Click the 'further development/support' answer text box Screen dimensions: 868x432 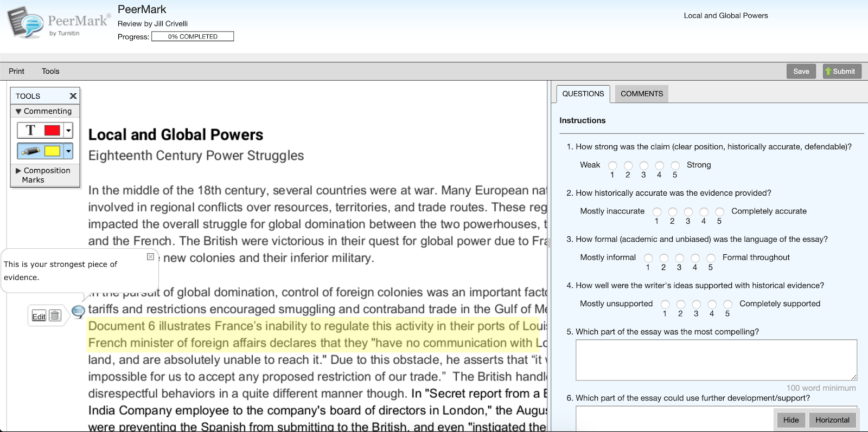[x=716, y=418]
